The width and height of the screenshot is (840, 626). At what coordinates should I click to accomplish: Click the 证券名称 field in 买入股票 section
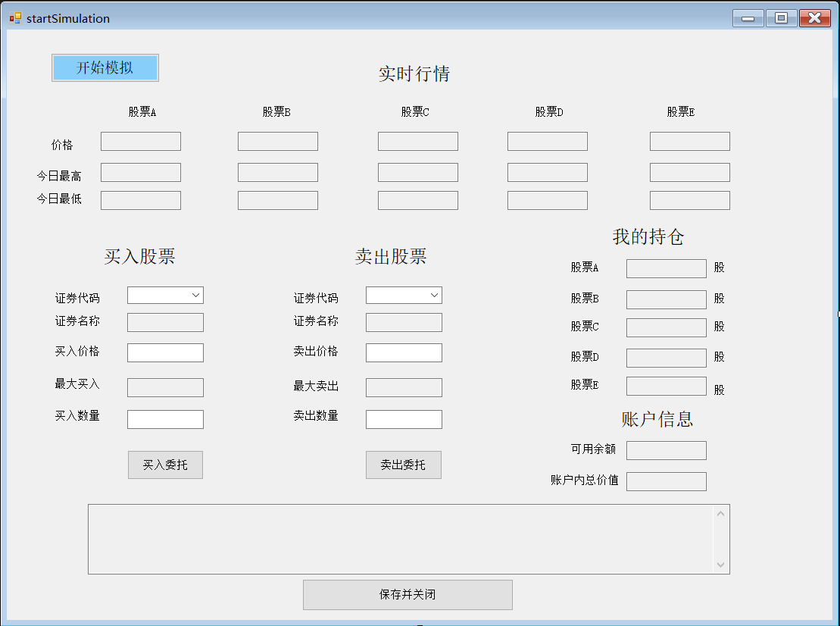click(165, 322)
